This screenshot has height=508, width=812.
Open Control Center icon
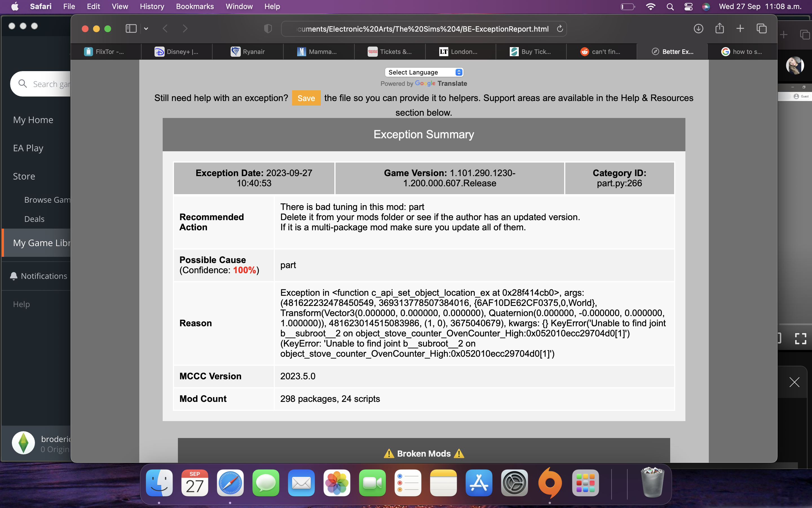[x=689, y=6]
